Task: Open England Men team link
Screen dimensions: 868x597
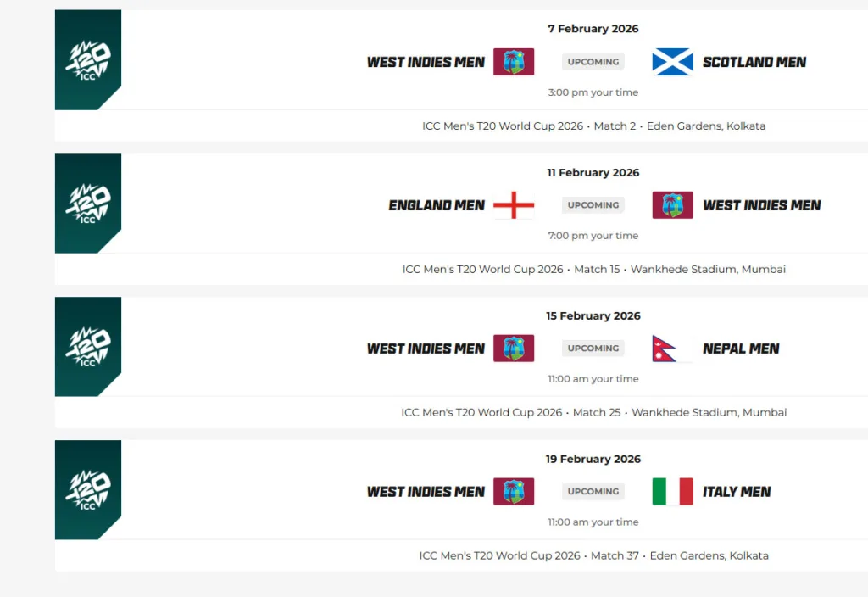Action: pos(437,205)
